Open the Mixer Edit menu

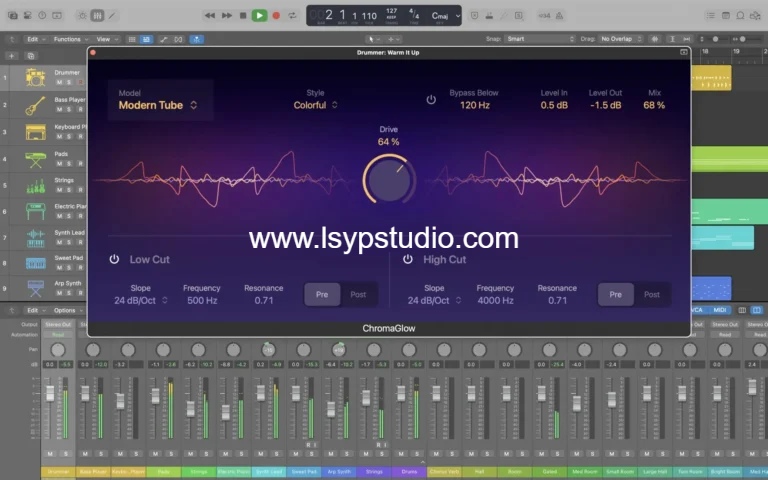pyautogui.click(x=35, y=310)
